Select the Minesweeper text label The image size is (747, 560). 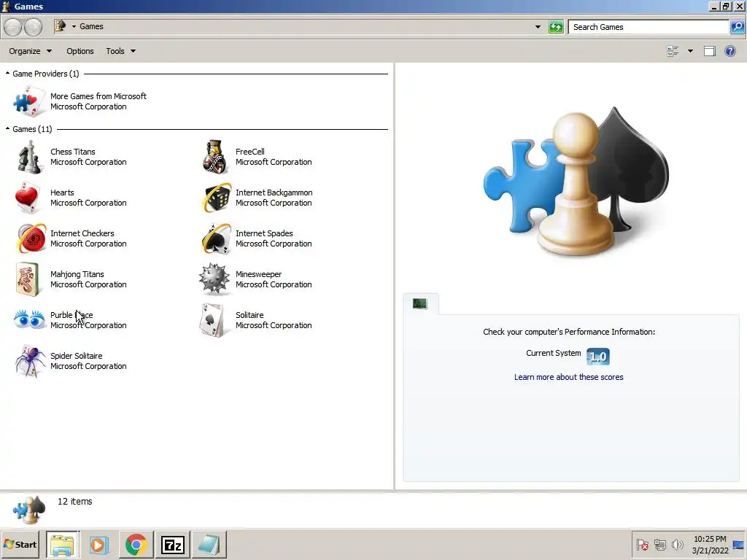point(259,274)
